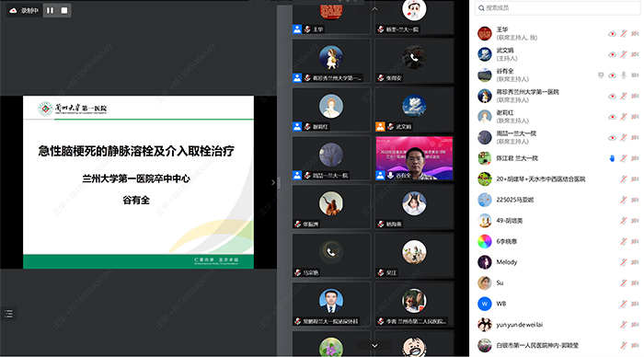Click the microphone icon for 谷有全
This screenshot has height=357, width=644.
point(624,75)
